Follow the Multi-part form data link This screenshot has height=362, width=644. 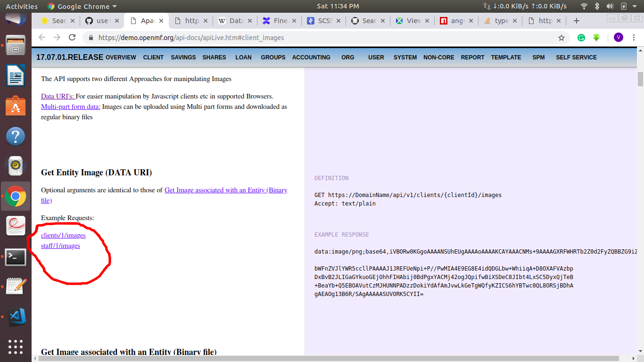coord(71,107)
